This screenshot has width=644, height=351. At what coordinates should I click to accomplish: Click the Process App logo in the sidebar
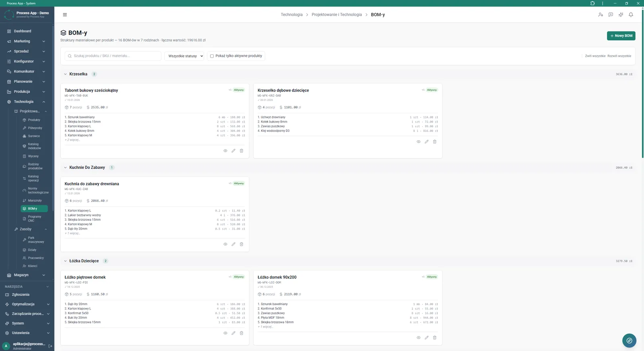point(9,15)
